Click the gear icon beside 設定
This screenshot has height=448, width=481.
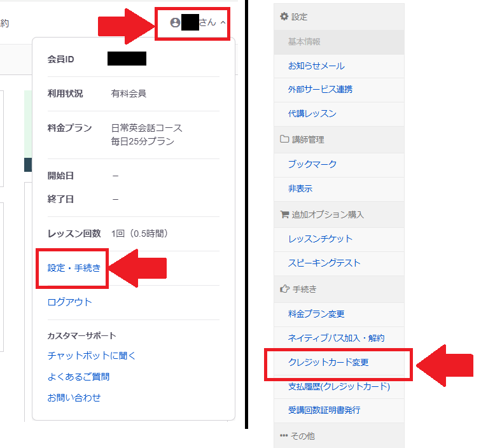coord(284,17)
